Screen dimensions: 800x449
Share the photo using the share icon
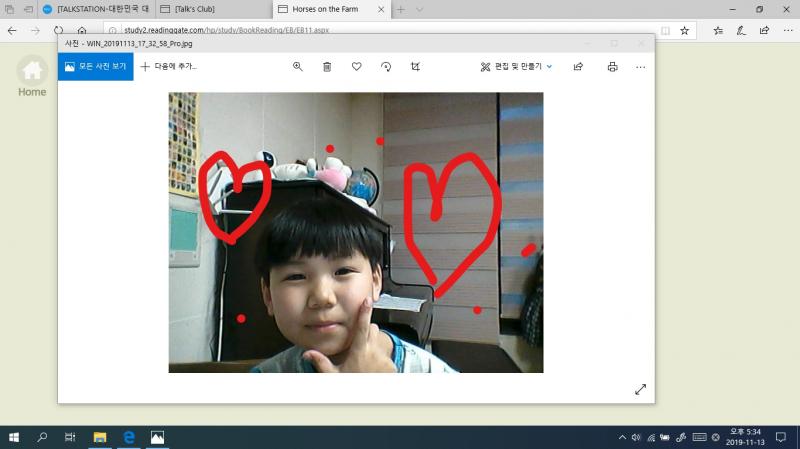point(578,67)
